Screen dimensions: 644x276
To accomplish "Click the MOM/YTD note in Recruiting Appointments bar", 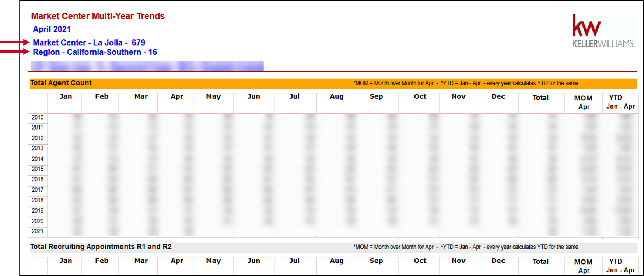I will (466, 247).
